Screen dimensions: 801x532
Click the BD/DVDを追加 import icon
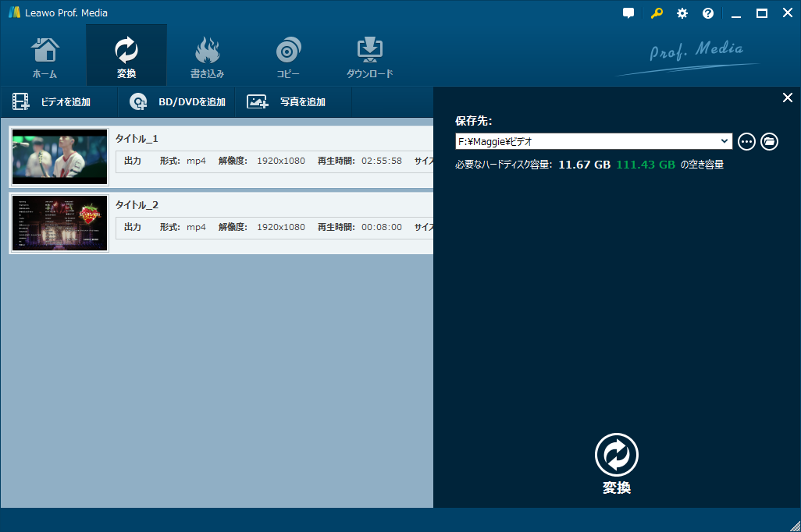tap(138, 101)
